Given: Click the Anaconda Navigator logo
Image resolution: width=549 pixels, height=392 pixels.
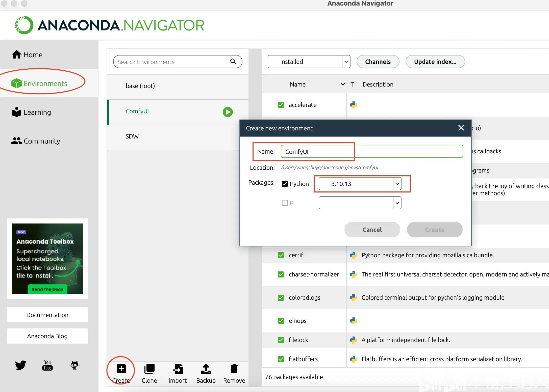Looking at the screenshot, I should [109, 25].
